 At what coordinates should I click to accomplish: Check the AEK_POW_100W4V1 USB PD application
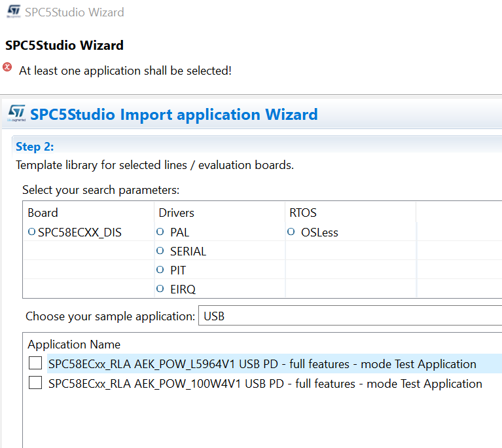click(x=35, y=383)
